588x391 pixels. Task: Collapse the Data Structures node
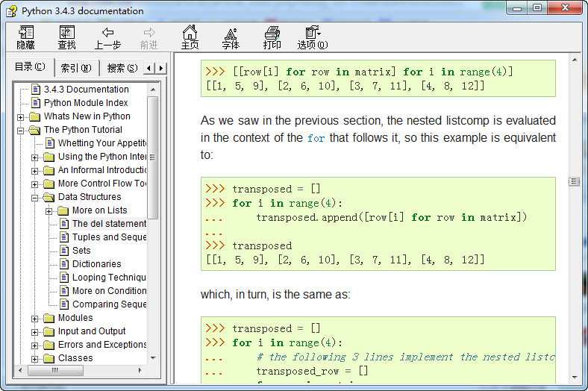tap(35, 198)
